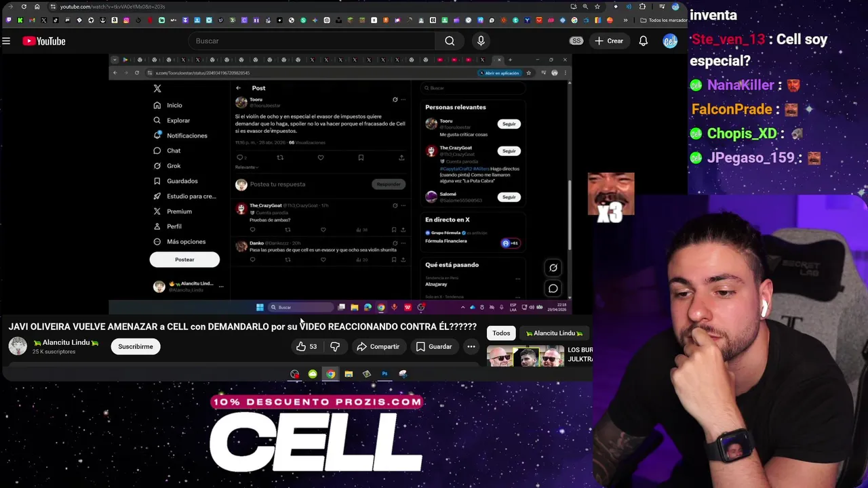Image resolution: width=868 pixels, height=488 pixels.
Task: Open Grok in the X sidebar
Action: (x=167, y=165)
